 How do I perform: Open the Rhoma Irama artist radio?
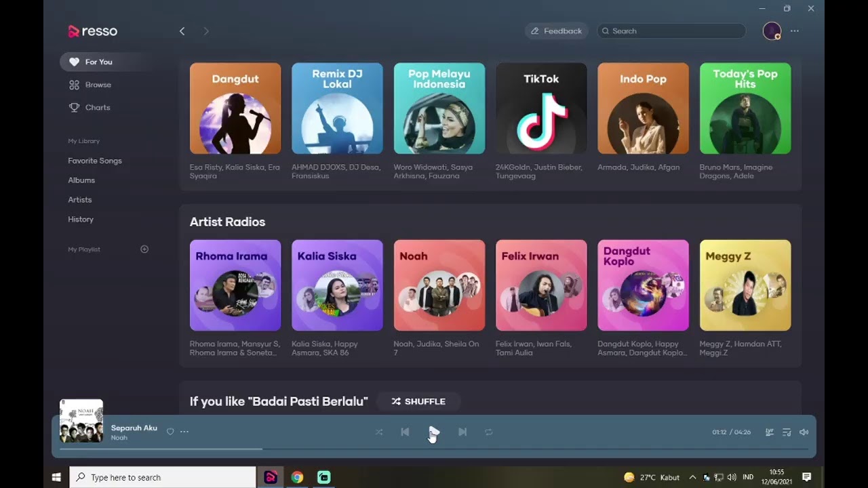[x=235, y=285]
